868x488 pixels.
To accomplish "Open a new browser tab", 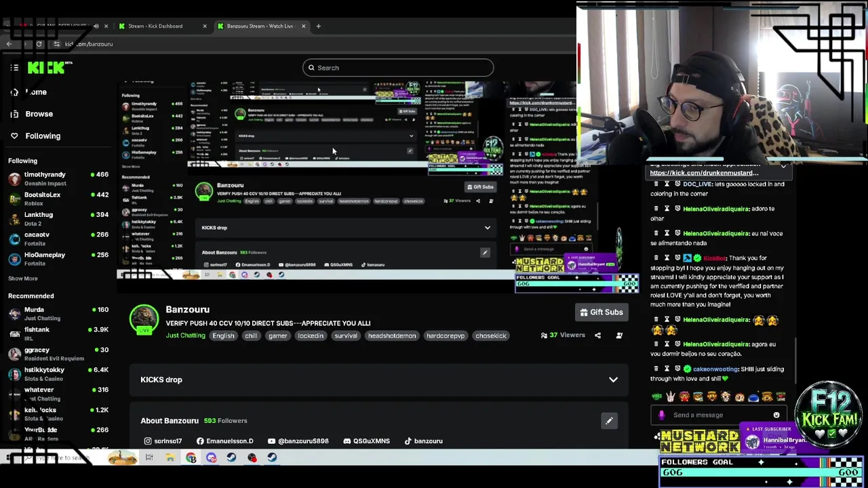I will click(x=318, y=26).
